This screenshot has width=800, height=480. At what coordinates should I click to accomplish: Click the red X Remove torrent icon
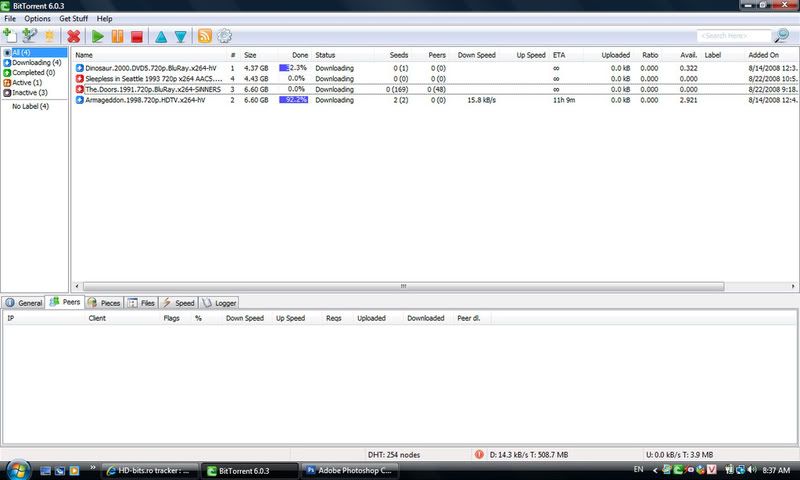tap(73, 36)
